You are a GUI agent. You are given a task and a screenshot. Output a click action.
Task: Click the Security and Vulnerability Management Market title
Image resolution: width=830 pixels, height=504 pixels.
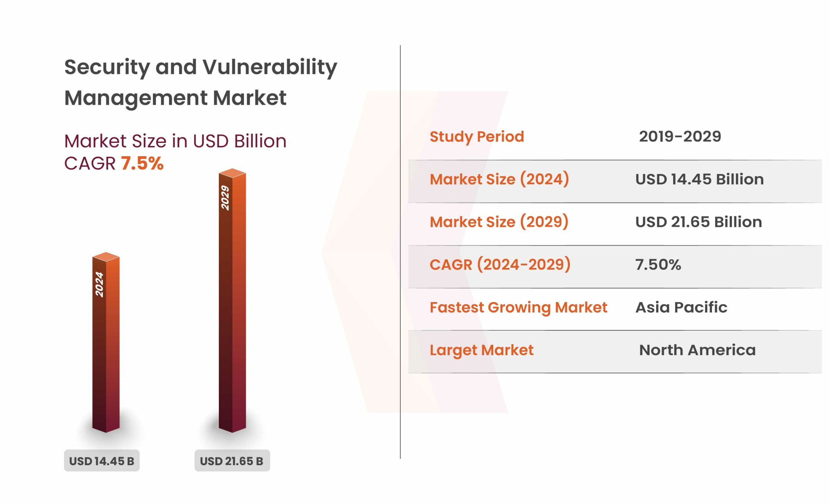pyautogui.click(x=200, y=82)
